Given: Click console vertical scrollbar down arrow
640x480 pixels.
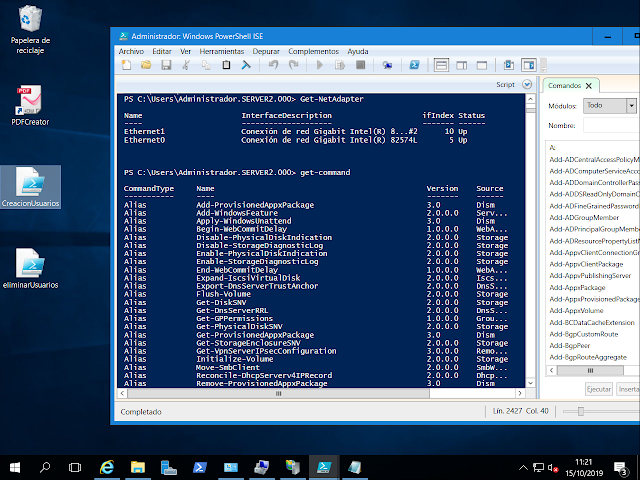Looking at the screenshot, I should click(x=530, y=383).
